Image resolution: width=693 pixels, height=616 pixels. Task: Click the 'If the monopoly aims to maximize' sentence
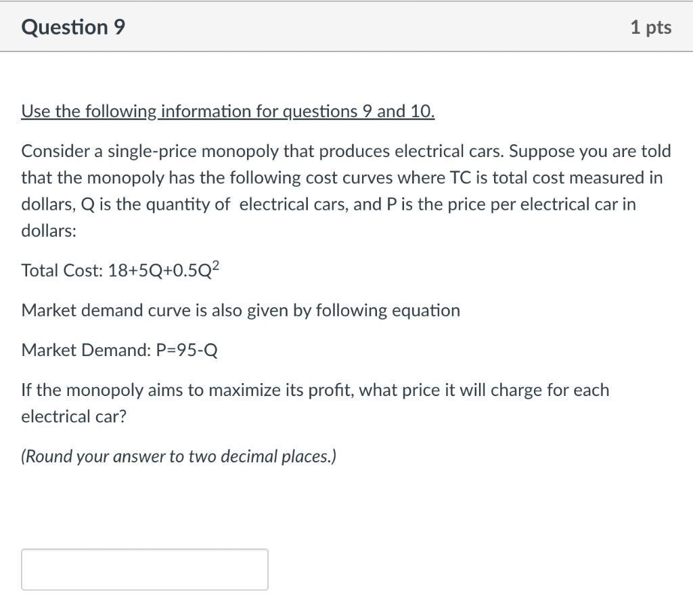point(315,390)
